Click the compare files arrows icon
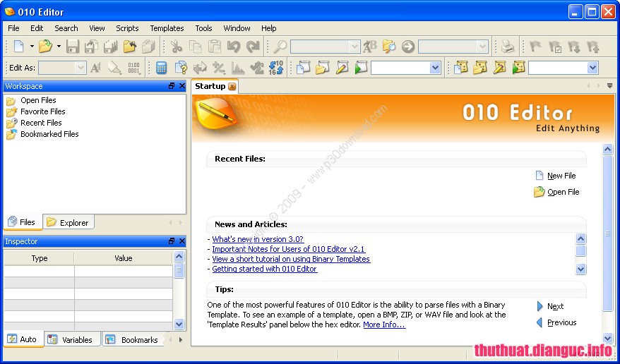 point(200,68)
